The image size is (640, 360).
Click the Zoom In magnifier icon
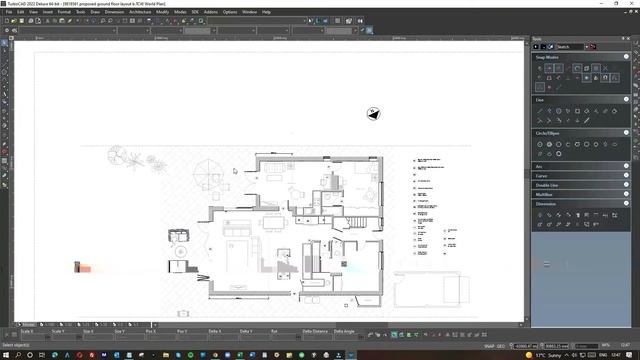pyautogui.click(x=103, y=21)
